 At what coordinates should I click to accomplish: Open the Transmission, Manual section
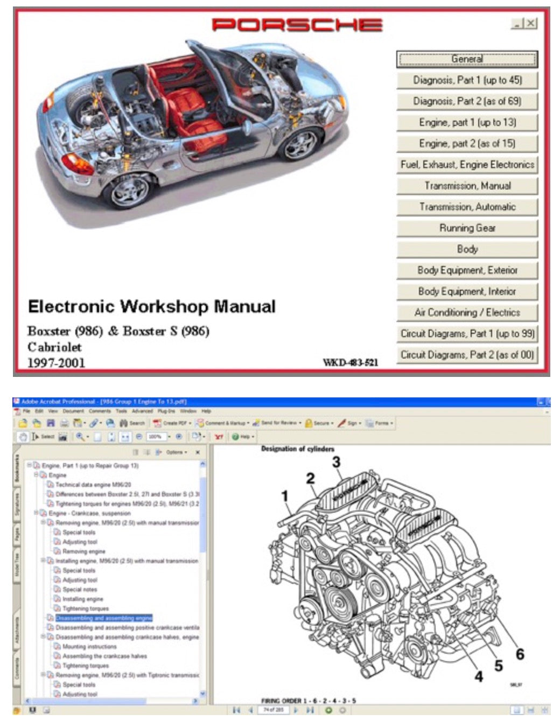467,186
